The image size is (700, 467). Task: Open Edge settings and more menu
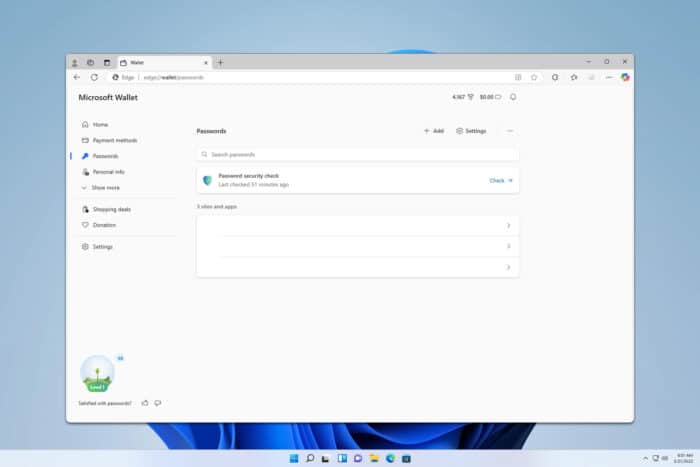[x=609, y=77]
